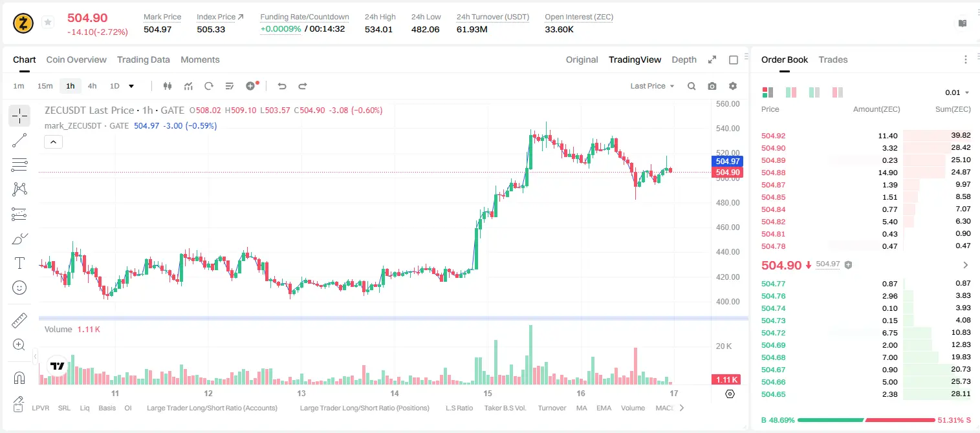Select the ruler measure tool

(19, 321)
